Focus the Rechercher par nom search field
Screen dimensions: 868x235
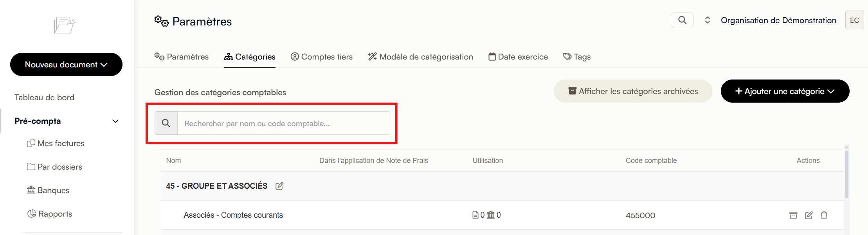pyautogui.click(x=283, y=123)
